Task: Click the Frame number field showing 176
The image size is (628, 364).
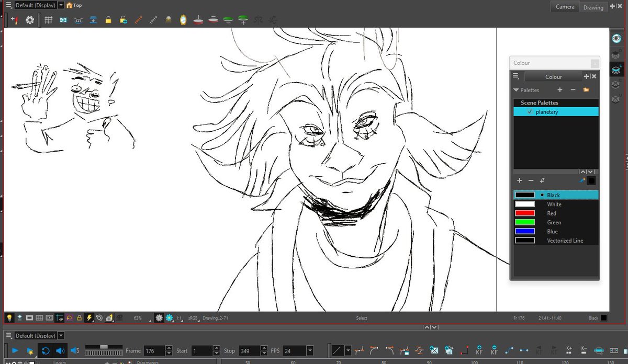Action: coord(154,351)
